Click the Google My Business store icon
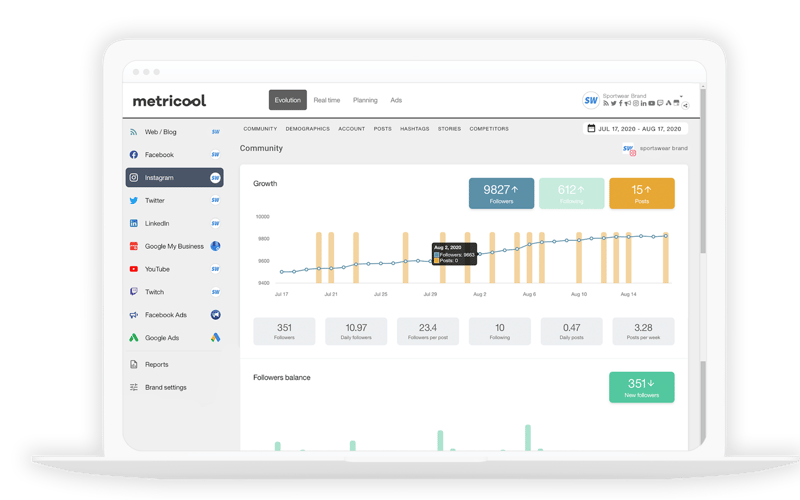 (134, 246)
